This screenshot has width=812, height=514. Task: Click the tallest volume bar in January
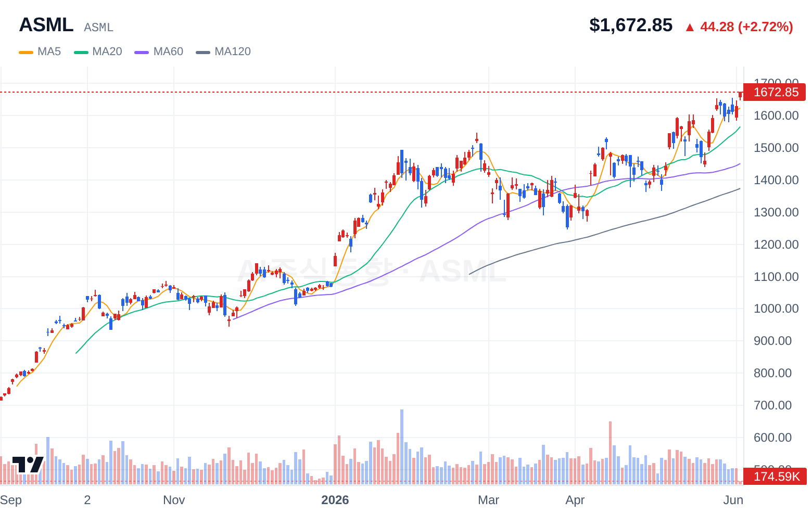point(402,447)
